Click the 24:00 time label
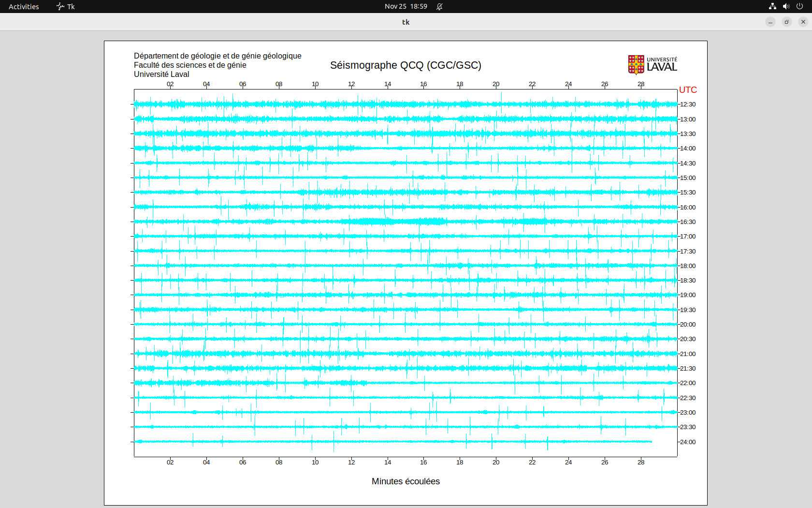 (x=688, y=442)
